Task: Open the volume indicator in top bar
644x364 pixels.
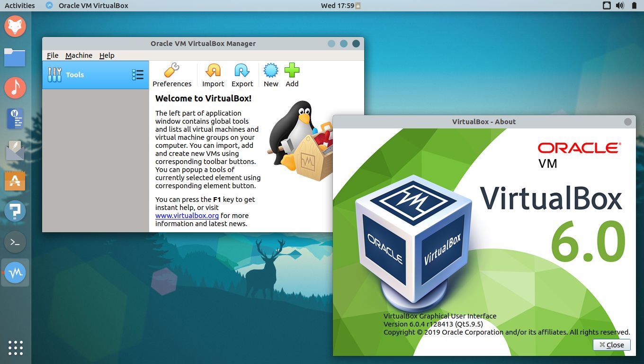Action: 620,6
